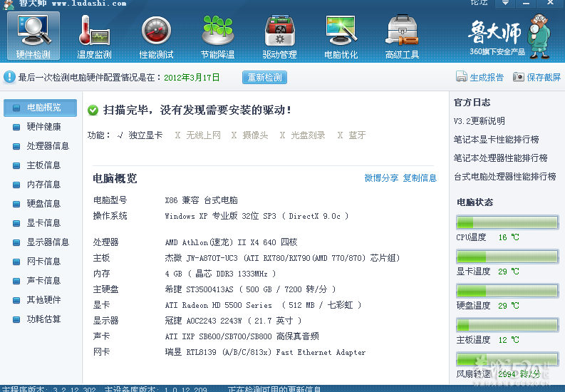The height and width of the screenshot is (392, 565).
Task: Open 节能降温 clover icon
Action: click(217, 36)
